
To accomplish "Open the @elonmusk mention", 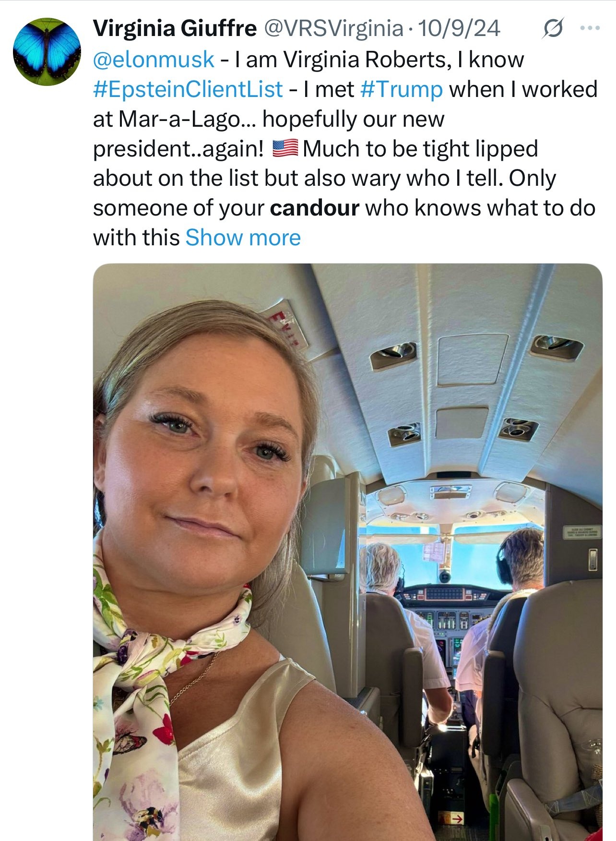I will (154, 60).
